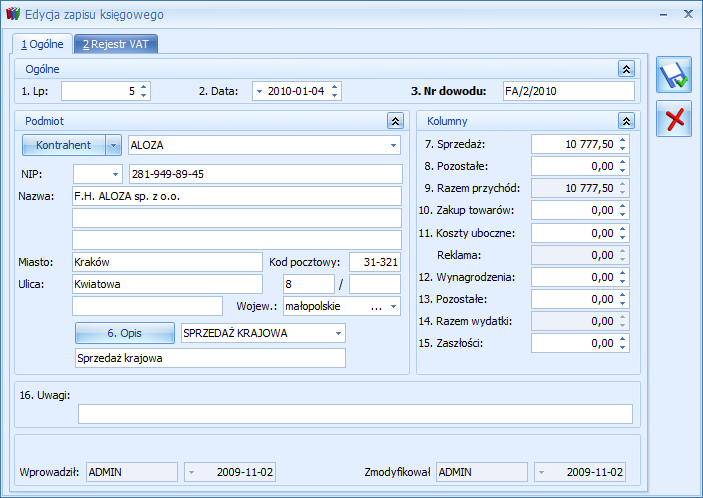Click the Zmodyfikował ADMIN field
This screenshot has height=498, width=703.
coord(482,472)
